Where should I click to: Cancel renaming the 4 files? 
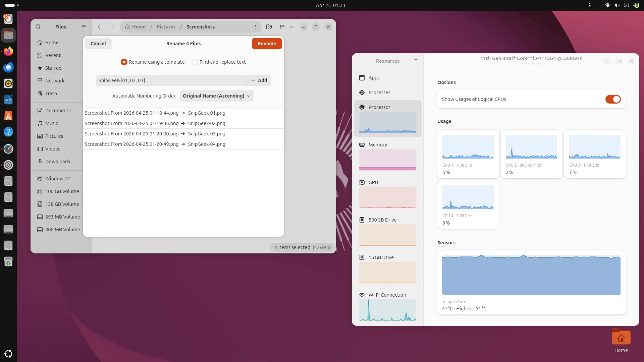tap(98, 43)
